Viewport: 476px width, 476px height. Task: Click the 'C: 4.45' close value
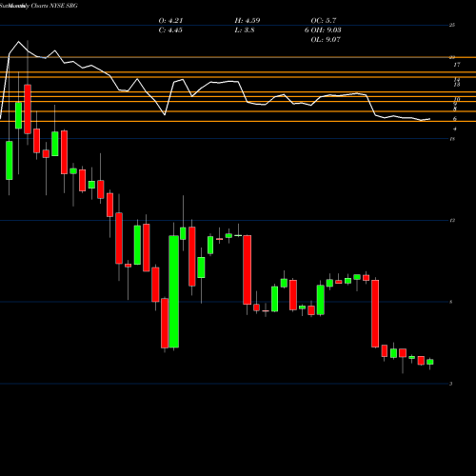click(170, 30)
